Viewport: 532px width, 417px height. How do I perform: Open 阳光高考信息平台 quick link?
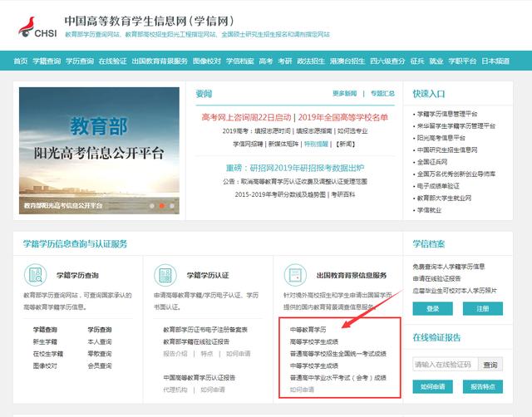coord(441,138)
